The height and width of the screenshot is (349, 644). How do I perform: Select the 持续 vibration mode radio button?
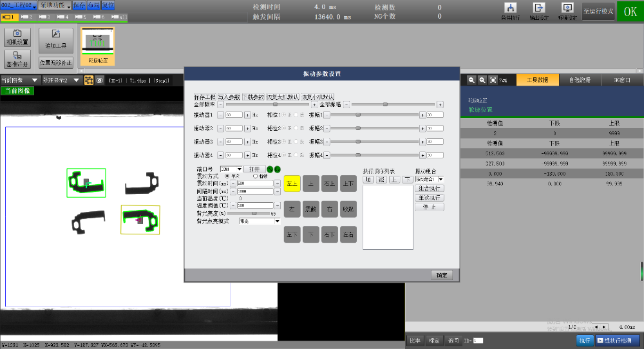coord(255,176)
